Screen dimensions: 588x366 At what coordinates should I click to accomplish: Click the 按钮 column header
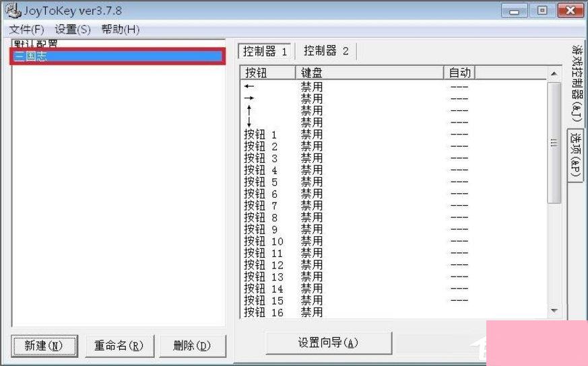coord(268,72)
